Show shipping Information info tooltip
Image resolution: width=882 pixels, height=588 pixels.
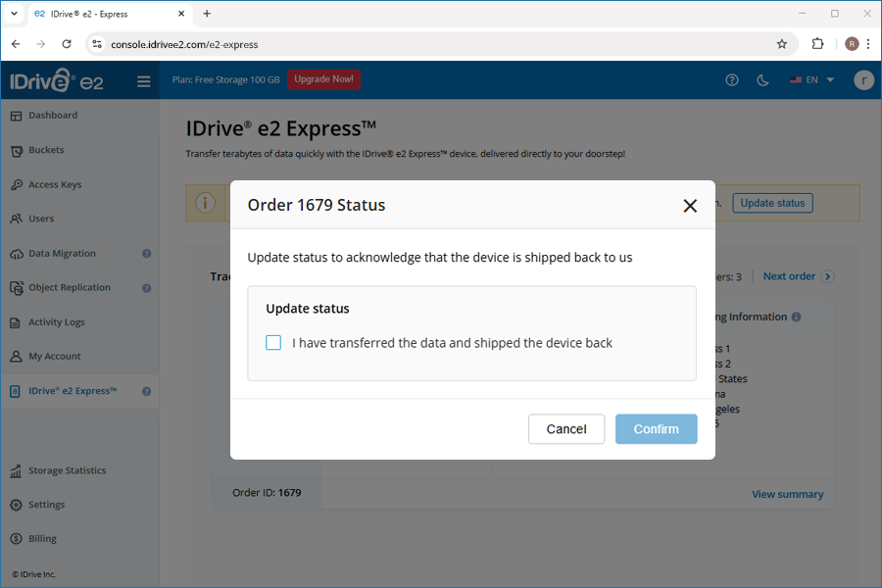[x=797, y=317]
